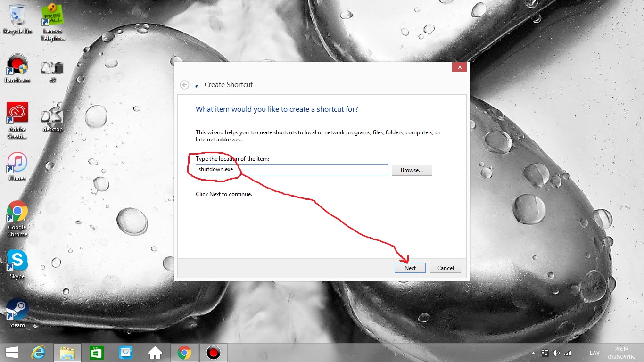644x362 pixels.
Task: Go back using the wizard back arrow
Action: [x=184, y=85]
